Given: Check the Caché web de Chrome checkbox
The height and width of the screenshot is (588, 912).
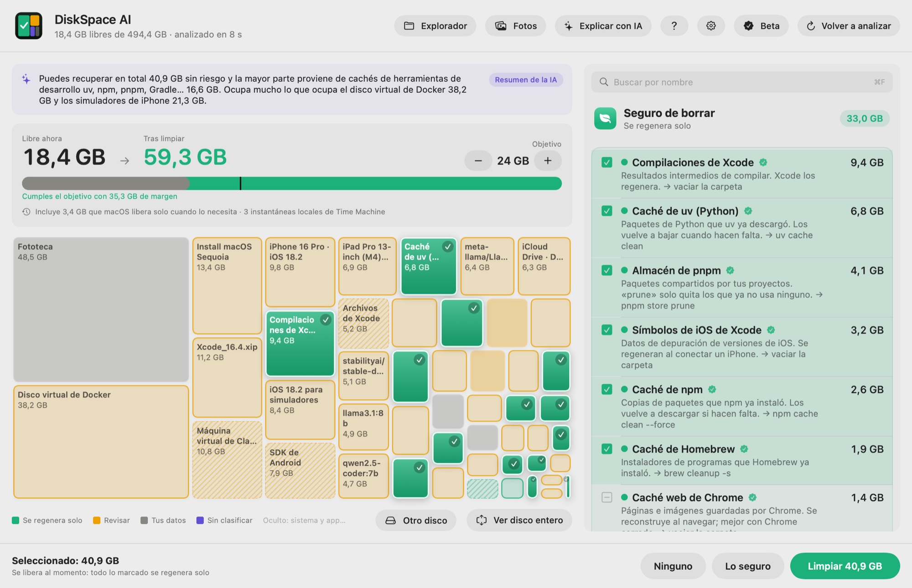Looking at the screenshot, I should [607, 497].
